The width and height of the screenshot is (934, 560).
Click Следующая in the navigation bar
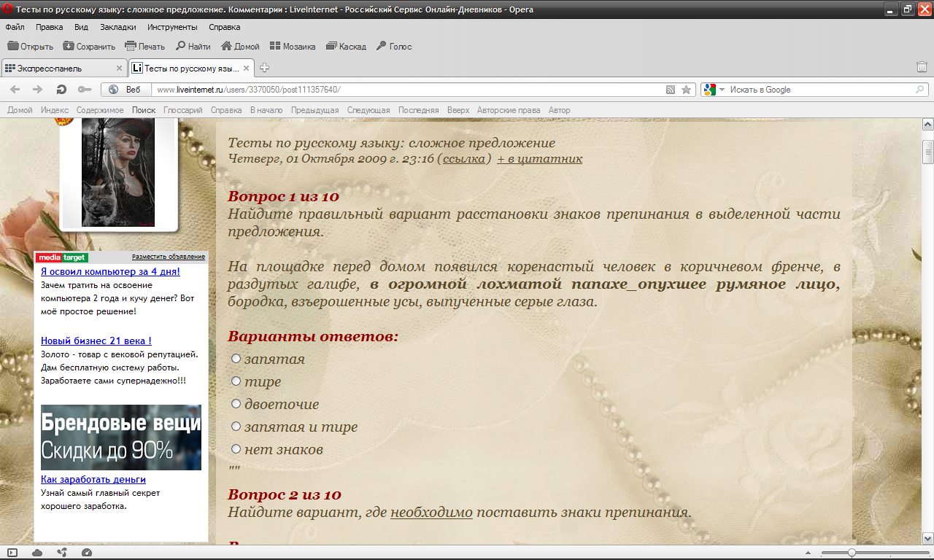368,110
